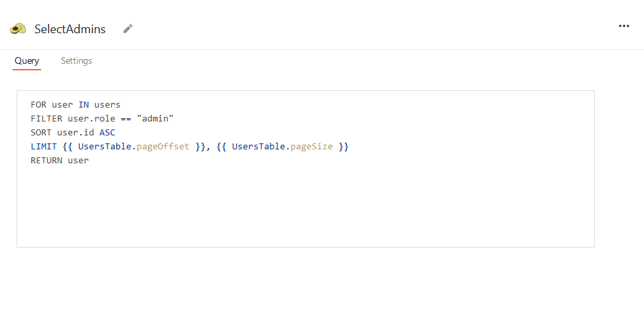Click the pageSize binding property
This screenshot has height=316, width=644.
(312, 146)
